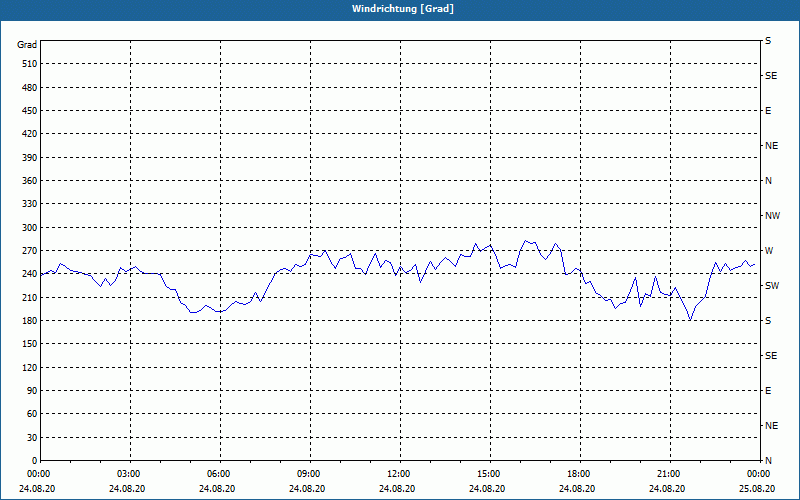This screenshot has width=800, height=500.
Task: Click the time label 15:00
Action: click(487, 474)
